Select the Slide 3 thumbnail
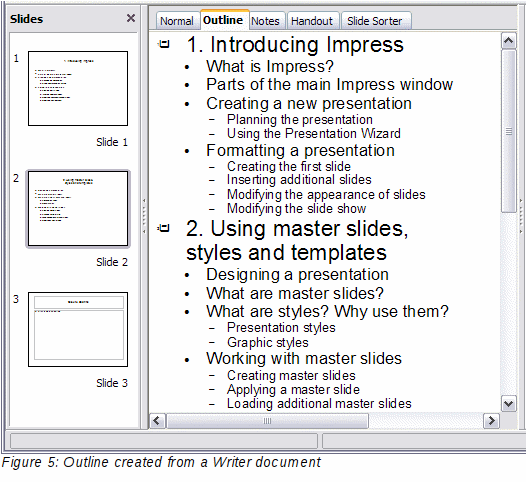The height and width of the screenshot is (482, 526). click(x=78, y=329)
